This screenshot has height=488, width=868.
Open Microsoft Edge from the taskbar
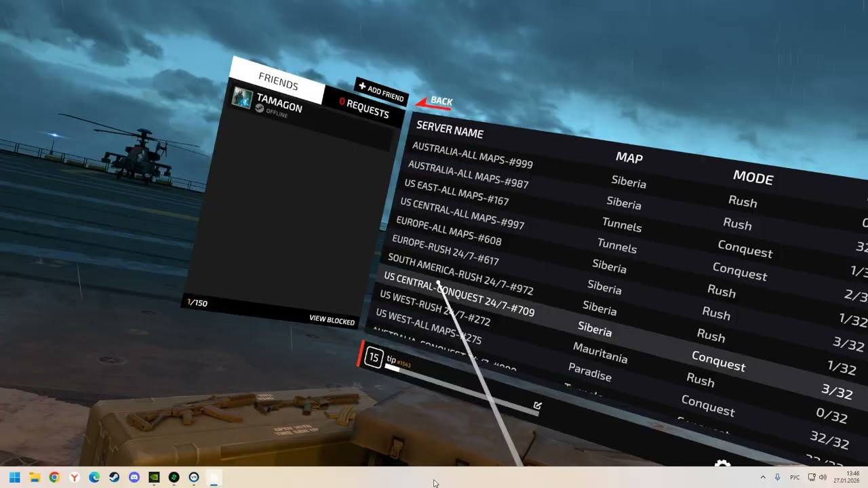[x=94, y=477]
